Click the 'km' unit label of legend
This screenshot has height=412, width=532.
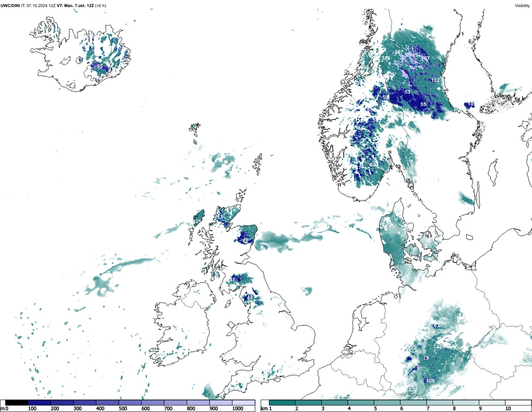pos(264,409)
